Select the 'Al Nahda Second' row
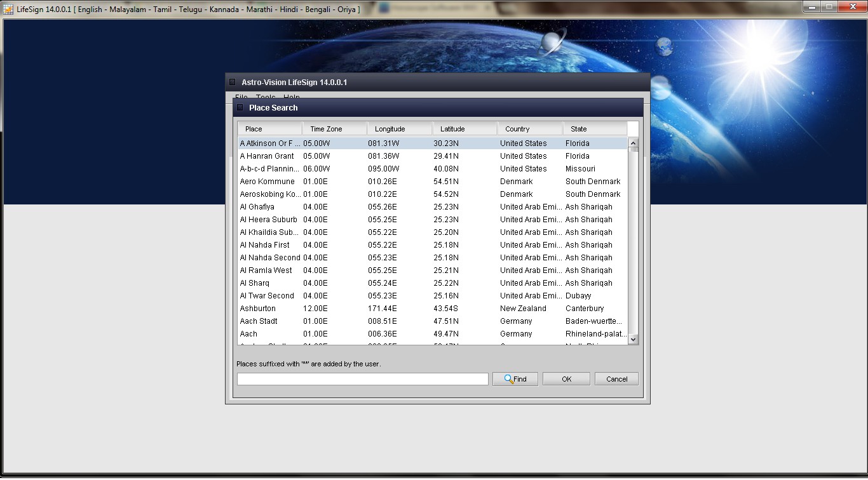 (x=433, y=258)
